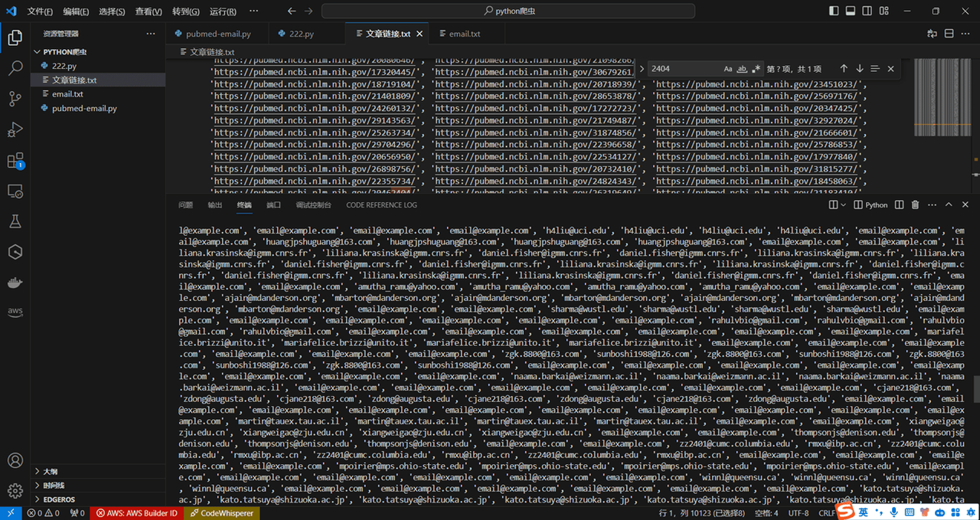The width and height of the screenshot is (980, 520).
Task: Toggle match case in find widget
Action: (728, 69)
